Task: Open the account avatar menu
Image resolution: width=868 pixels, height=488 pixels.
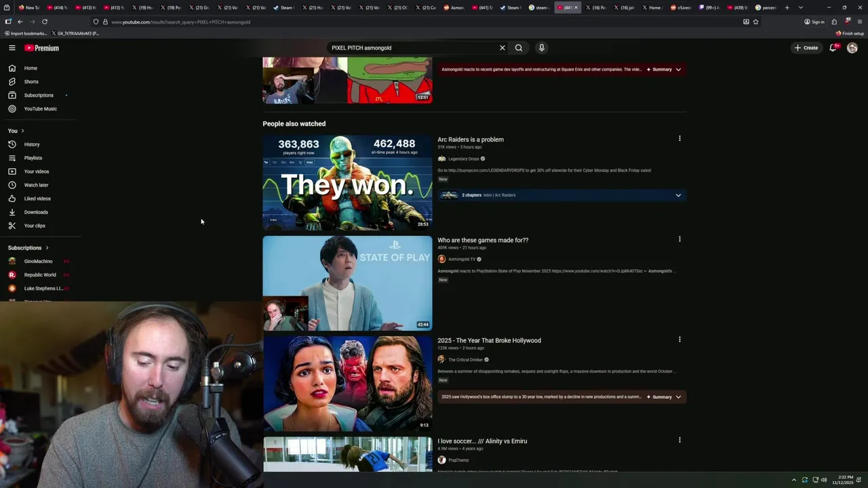Action: pyautogui.click(x=852, y=48)
